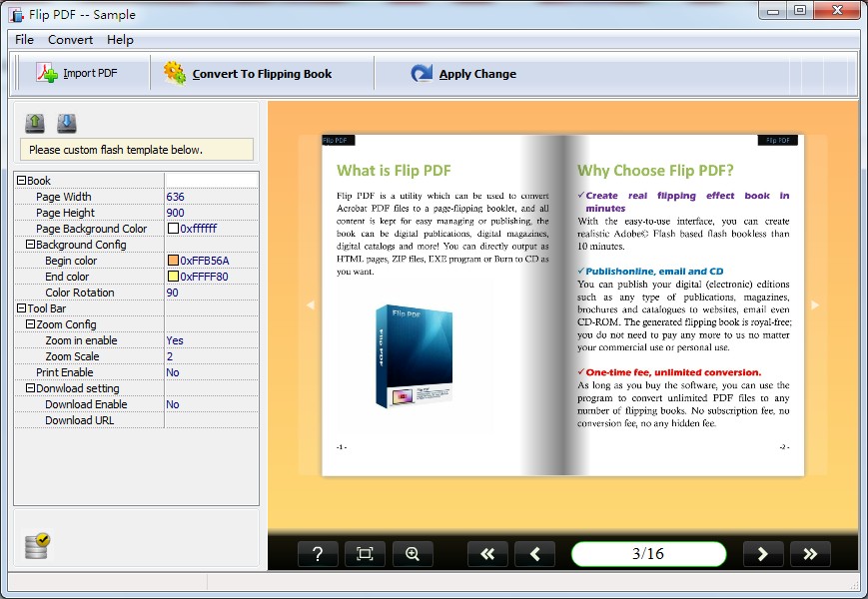Collapse the Book tree section
Screen dimensions: 868x599
(21, 181)
